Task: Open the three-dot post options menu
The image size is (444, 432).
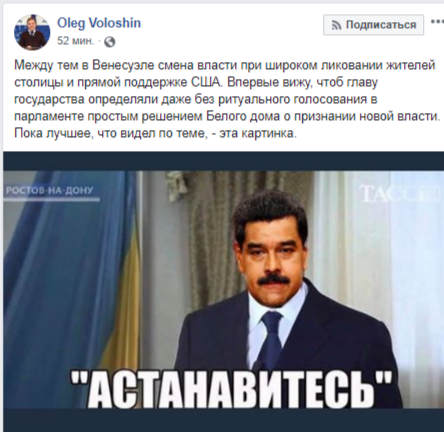Action: click(437, 21)
